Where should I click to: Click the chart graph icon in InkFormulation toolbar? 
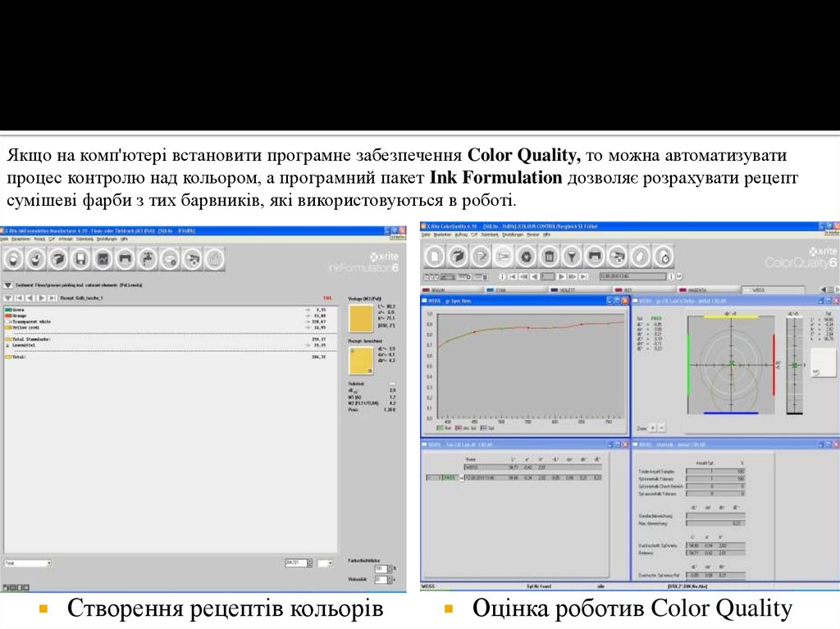tap(103, 259)
